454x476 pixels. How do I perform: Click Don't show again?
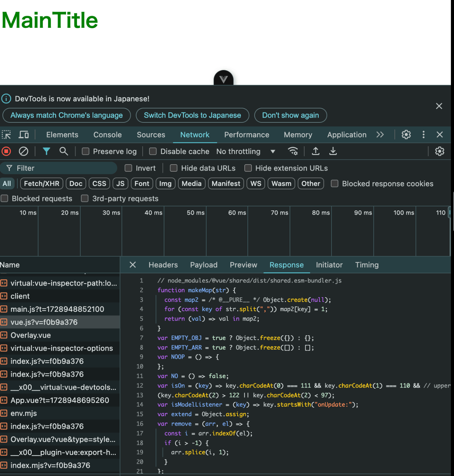pos(291,115)
